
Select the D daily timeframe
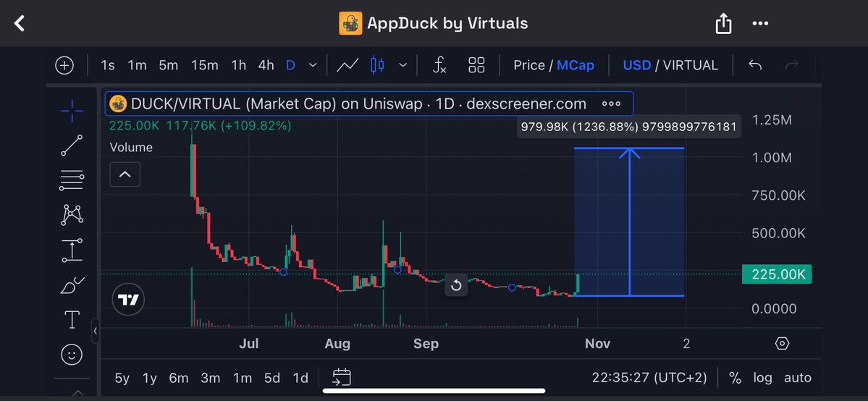pyautogui.click(x=290, y=65)
